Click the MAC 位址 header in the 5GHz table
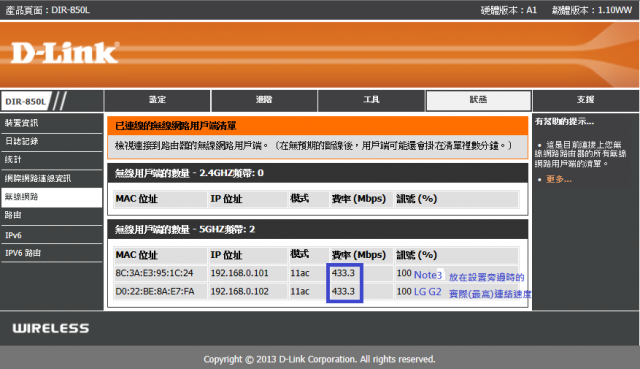Image resolution: width=640 pixels, height=369 pixels. point(137,255)
